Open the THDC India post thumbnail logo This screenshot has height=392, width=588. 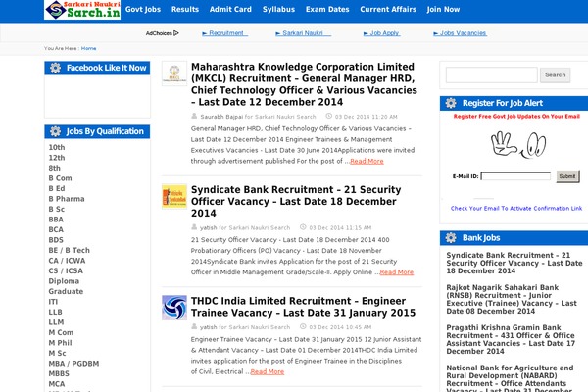coord(174,308)
